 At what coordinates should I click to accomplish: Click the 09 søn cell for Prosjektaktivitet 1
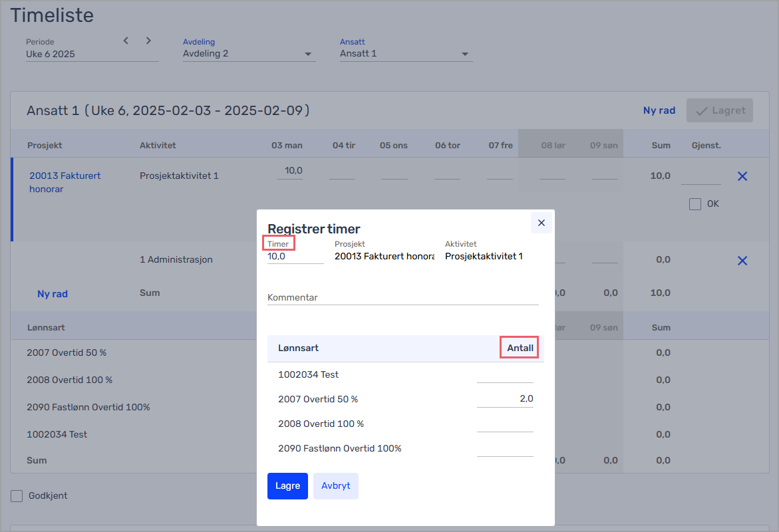[605, 172]
